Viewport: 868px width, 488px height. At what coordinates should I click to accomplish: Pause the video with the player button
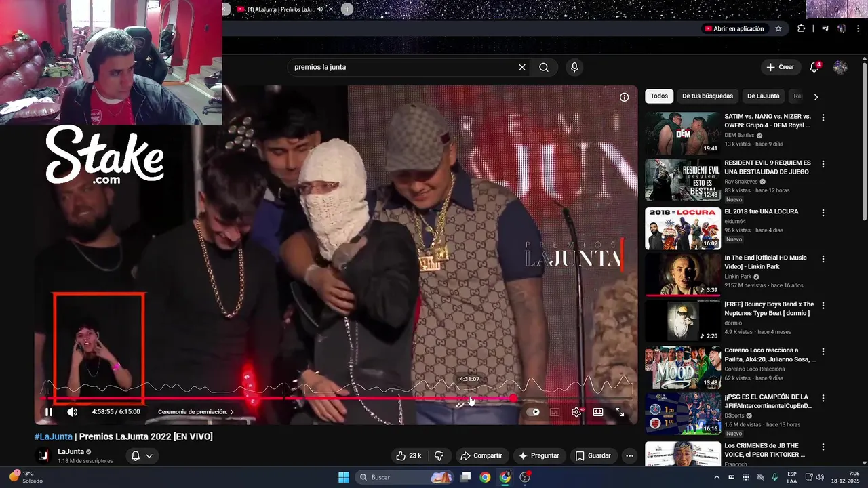[x=49, y=411]
